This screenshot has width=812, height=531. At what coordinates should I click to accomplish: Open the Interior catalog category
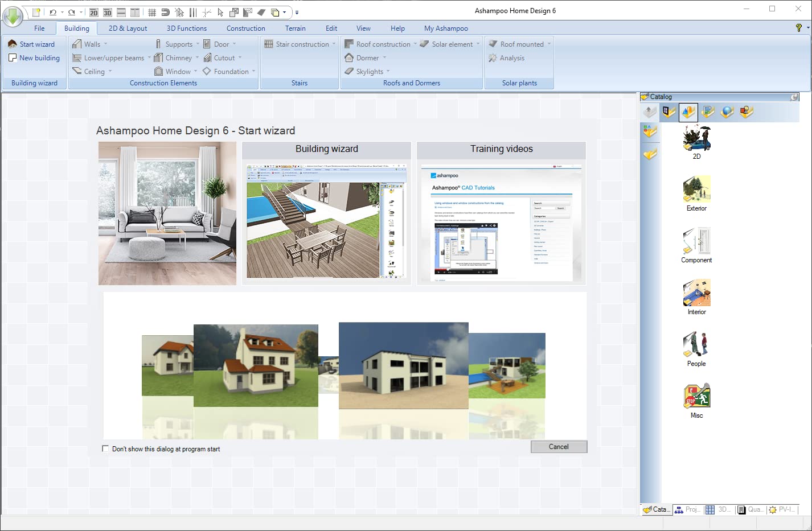click(696, 297)
